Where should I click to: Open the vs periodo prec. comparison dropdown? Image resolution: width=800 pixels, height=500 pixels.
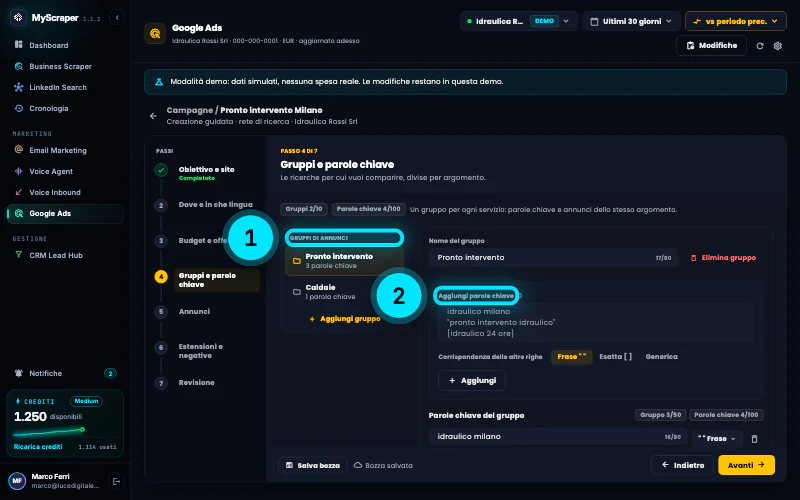736,21
